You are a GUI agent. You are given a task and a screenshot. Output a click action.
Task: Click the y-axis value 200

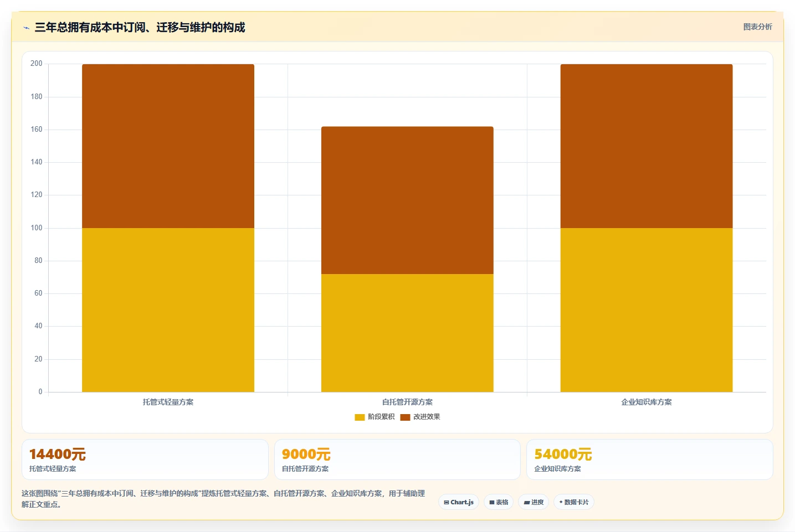click(x=37, y=64)
